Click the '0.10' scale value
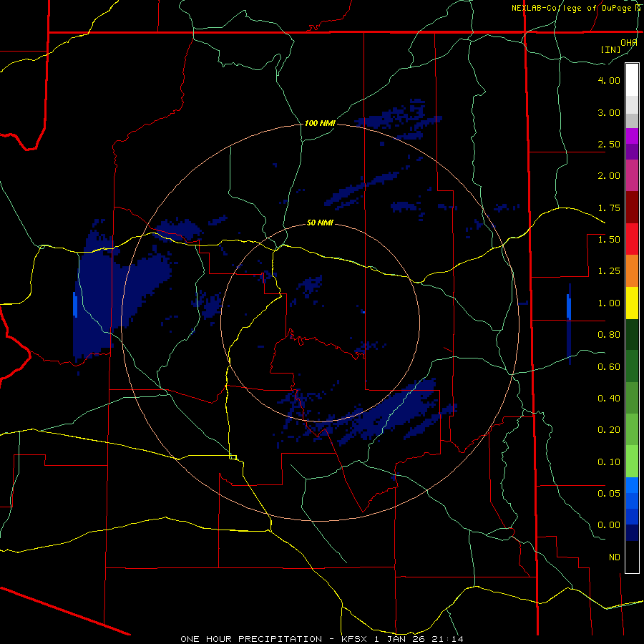This screenshot has height=644, width=644. pyautogui.click(x=609, y=462)
